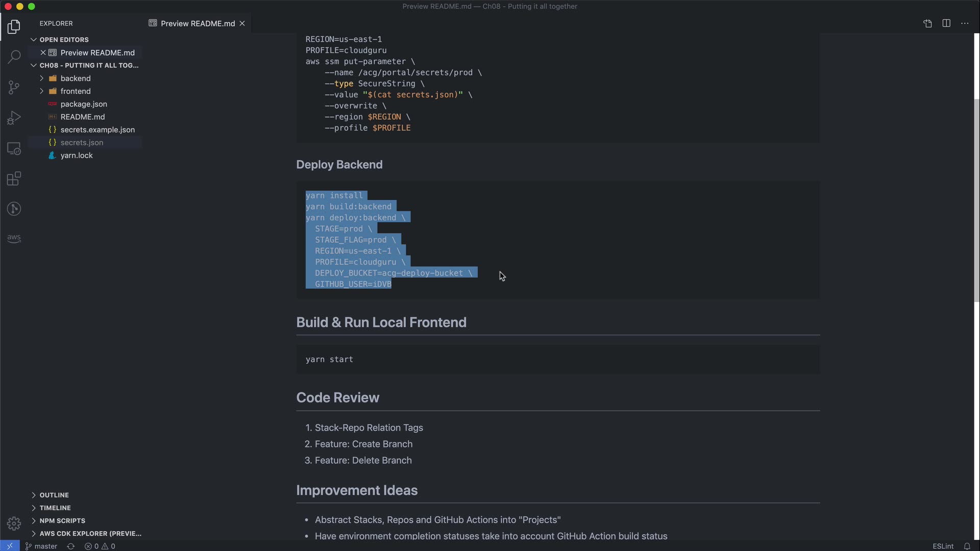
Task: Open the Run and Debug view
Action: (x=14, y=118)
